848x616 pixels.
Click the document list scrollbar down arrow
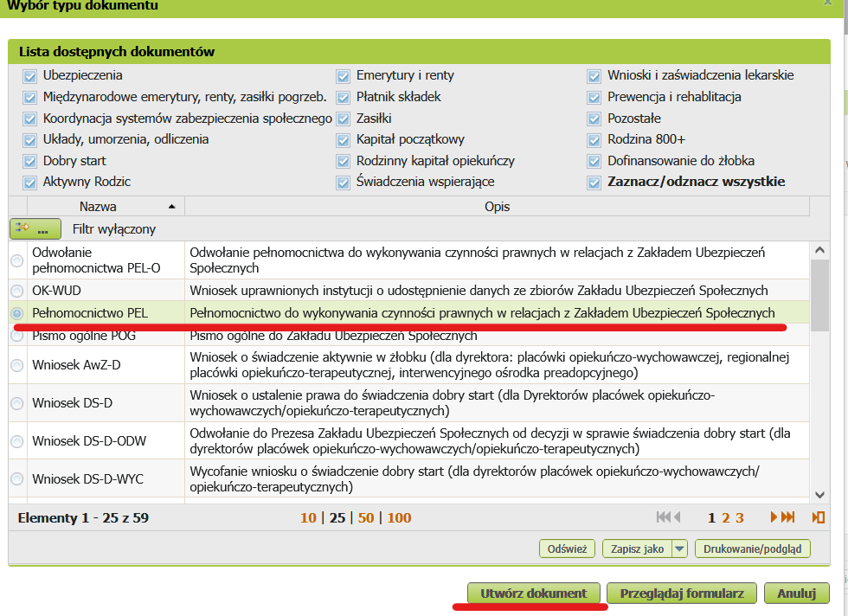click(x=819, y=495)
